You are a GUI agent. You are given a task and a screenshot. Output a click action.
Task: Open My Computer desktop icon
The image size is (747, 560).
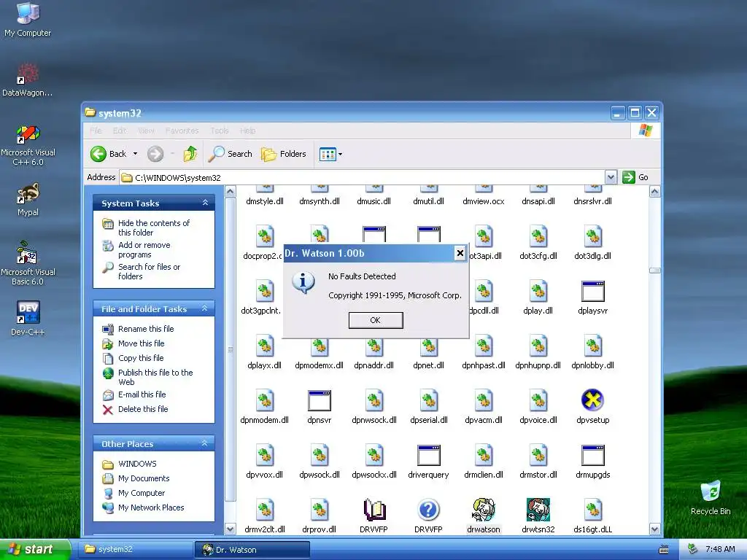(28, 19)
